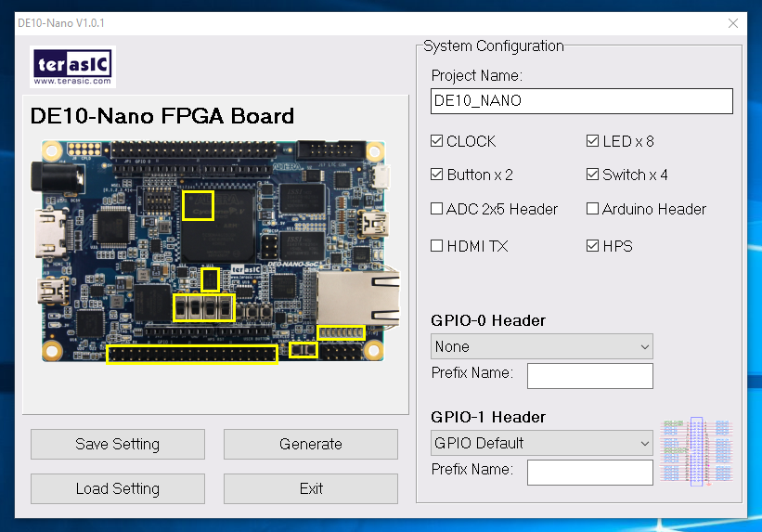Screen dimensions: 762x532
Task: Click the GPIO-0 Prefix Name field
Action: (590, 376)
